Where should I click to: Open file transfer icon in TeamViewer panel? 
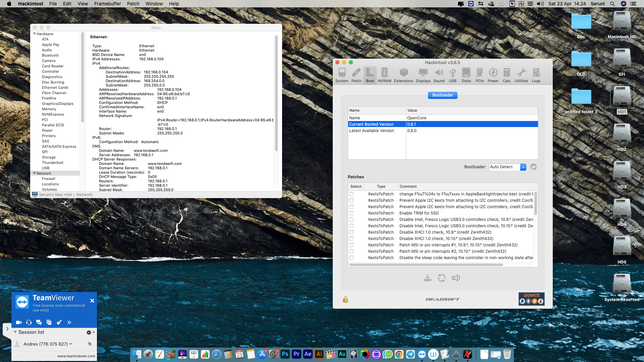pos(49,322)
